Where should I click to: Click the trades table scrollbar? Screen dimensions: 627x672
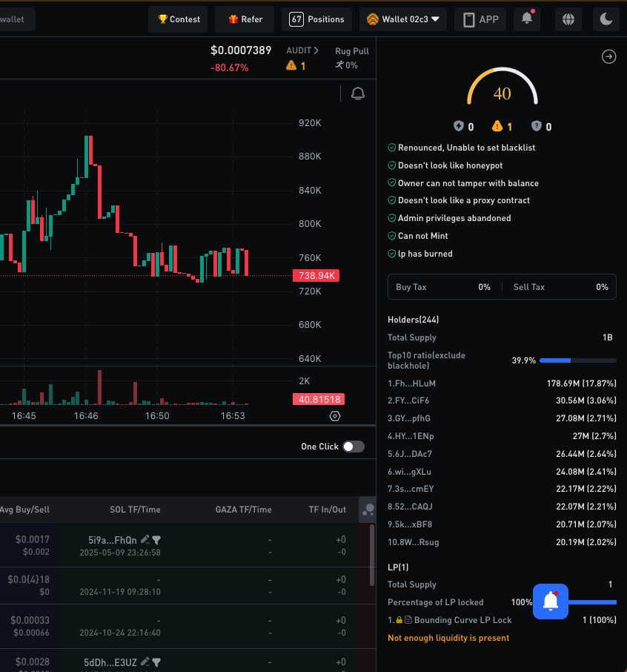pos(372,556)
